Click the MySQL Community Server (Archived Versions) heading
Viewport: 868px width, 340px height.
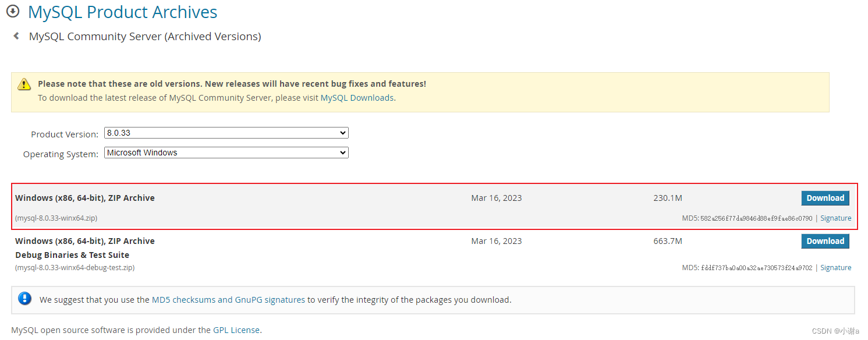[x=144, y=36]
